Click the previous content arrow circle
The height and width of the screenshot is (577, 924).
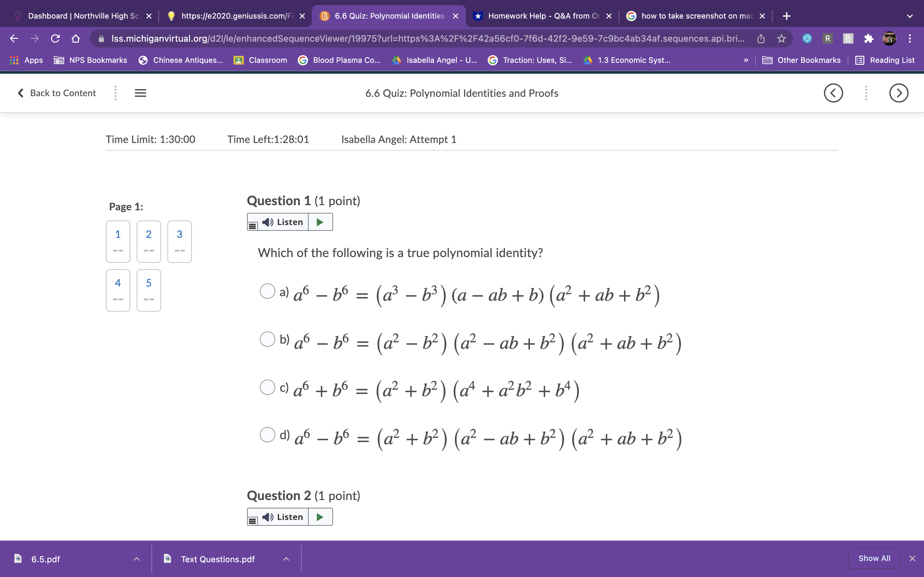click(833, 93)
